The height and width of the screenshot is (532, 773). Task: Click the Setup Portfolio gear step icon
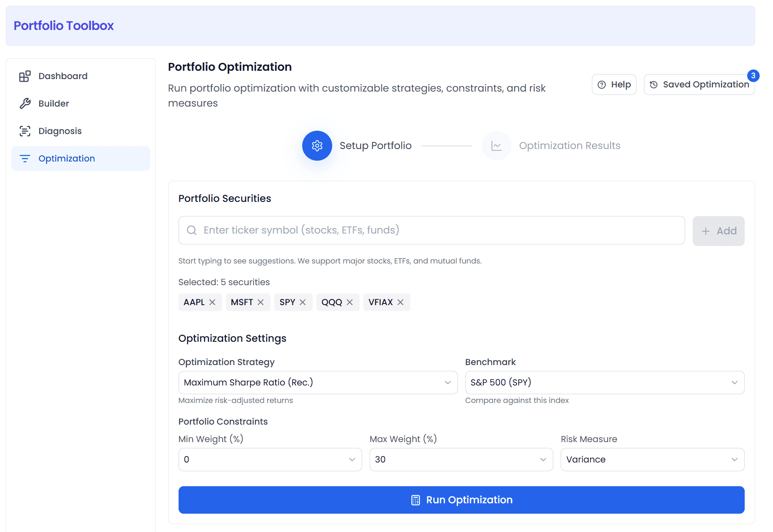(x=317, y=146)
